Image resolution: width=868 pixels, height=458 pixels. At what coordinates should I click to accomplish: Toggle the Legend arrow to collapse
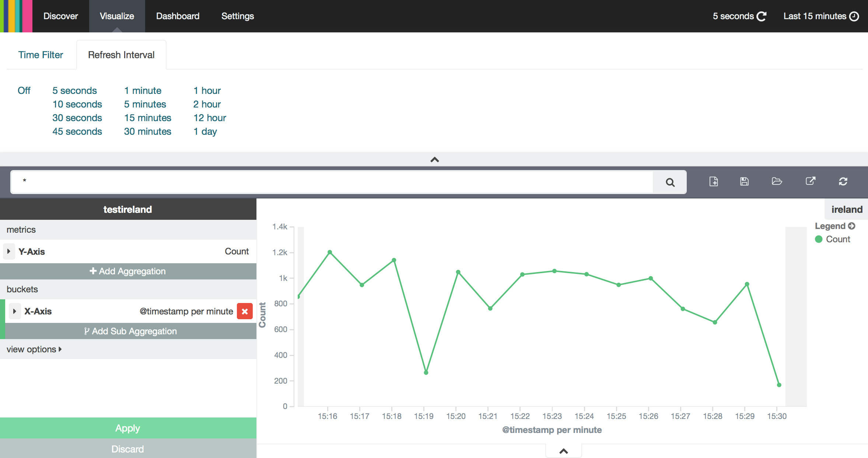[x=851, y=226]
